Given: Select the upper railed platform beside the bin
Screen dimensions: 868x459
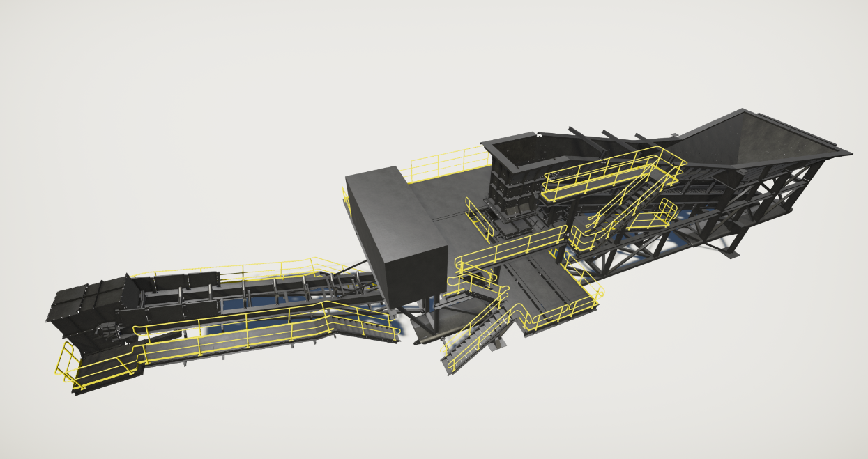Looking at the screenshot, I should click(x=600, y=176).
